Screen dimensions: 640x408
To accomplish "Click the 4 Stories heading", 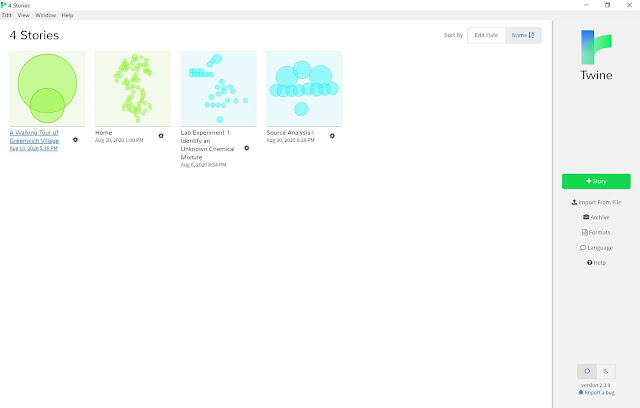I will point(34,35).
